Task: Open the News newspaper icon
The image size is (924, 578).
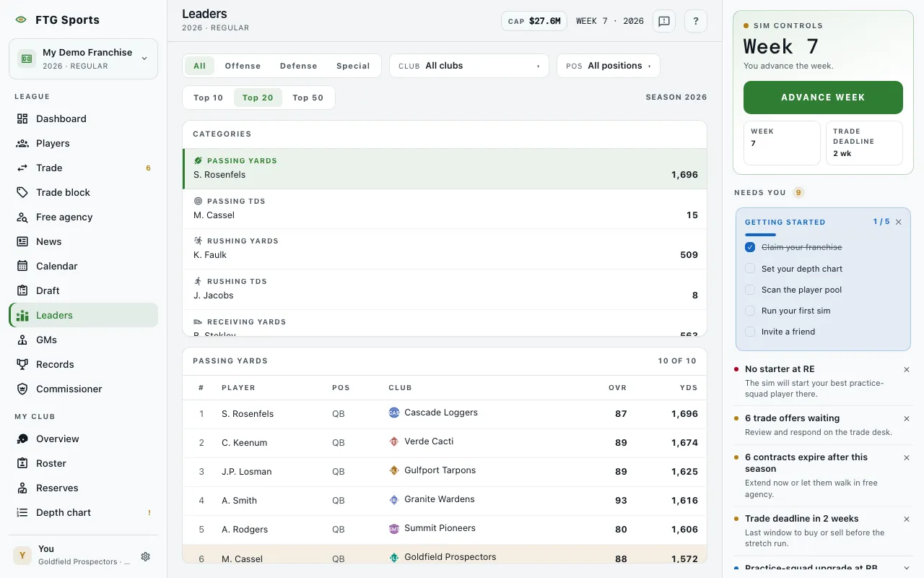Action: click(x=22, y=241)
